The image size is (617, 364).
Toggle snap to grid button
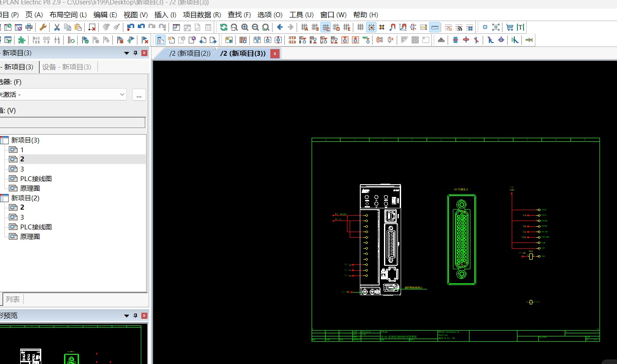(371, 27)
